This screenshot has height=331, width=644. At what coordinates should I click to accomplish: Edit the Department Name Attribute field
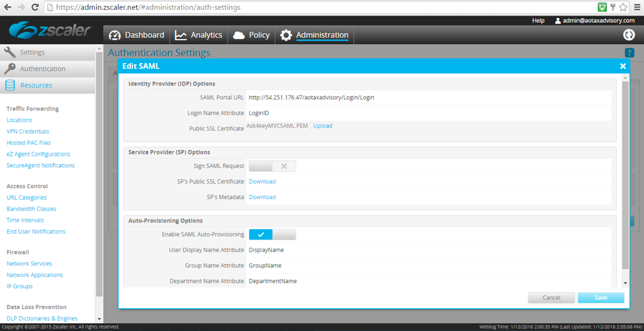(429, 281)
